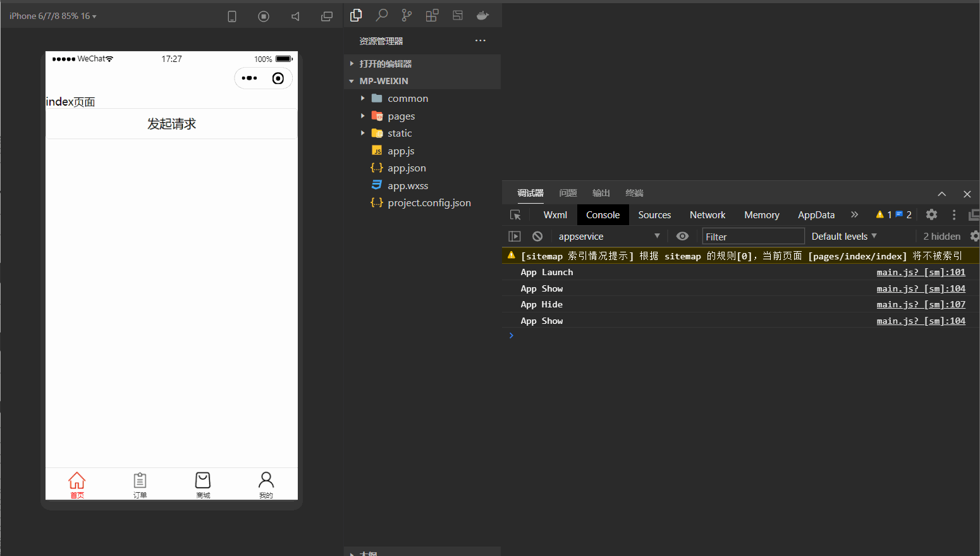Mute the simulator sound icon

point(295,16)
